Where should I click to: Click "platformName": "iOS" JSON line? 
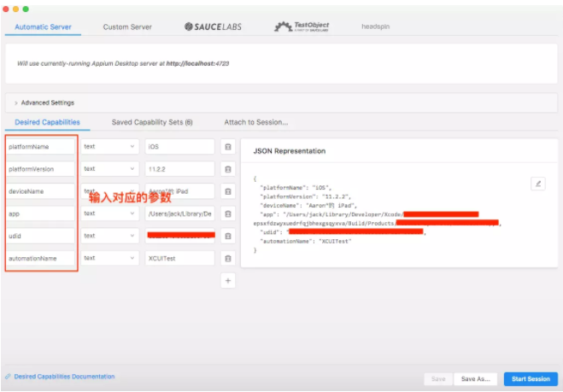296,188
